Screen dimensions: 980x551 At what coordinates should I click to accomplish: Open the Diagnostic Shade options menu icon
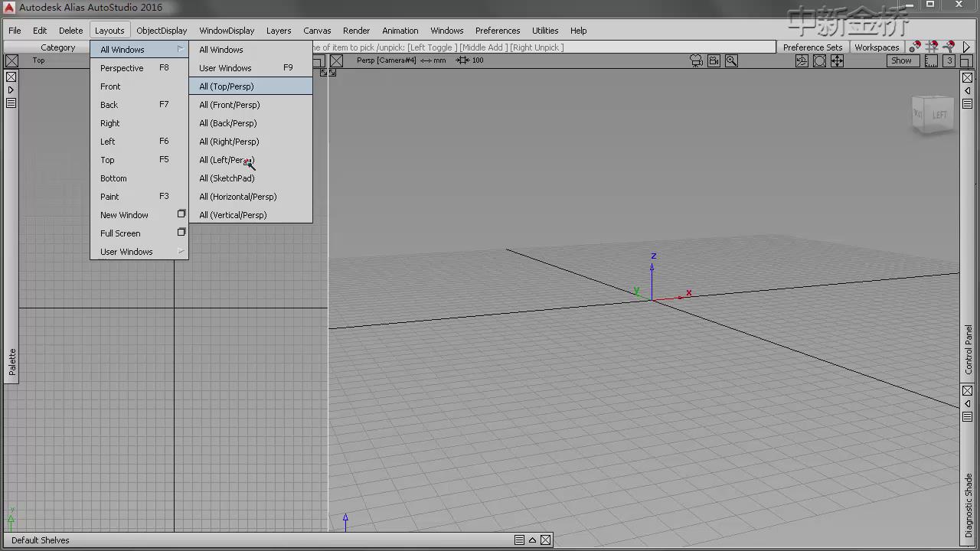click(x=968, y=417)
